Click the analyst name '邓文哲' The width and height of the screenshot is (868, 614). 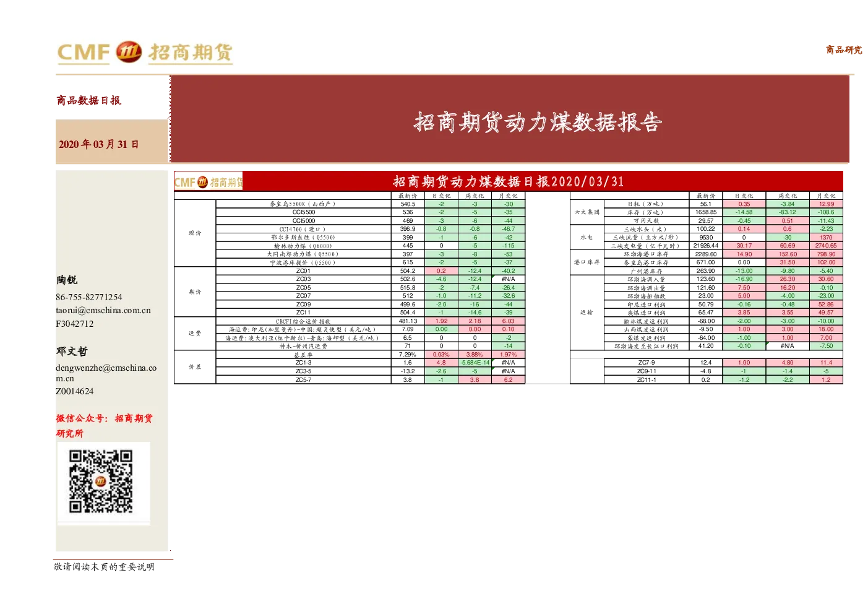(72, 351)
